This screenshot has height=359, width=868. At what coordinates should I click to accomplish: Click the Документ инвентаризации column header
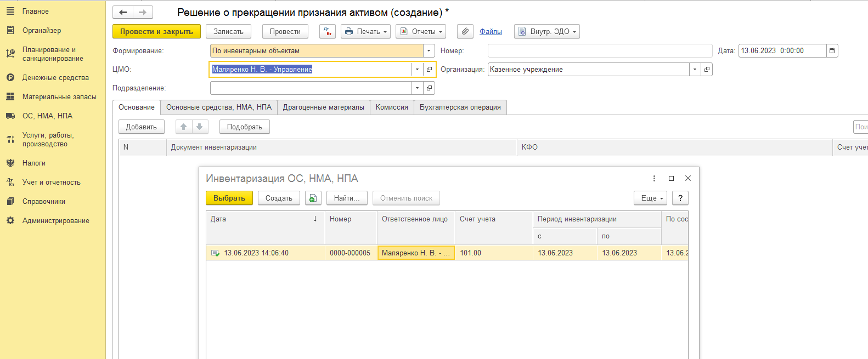click(x=342, y=147)
